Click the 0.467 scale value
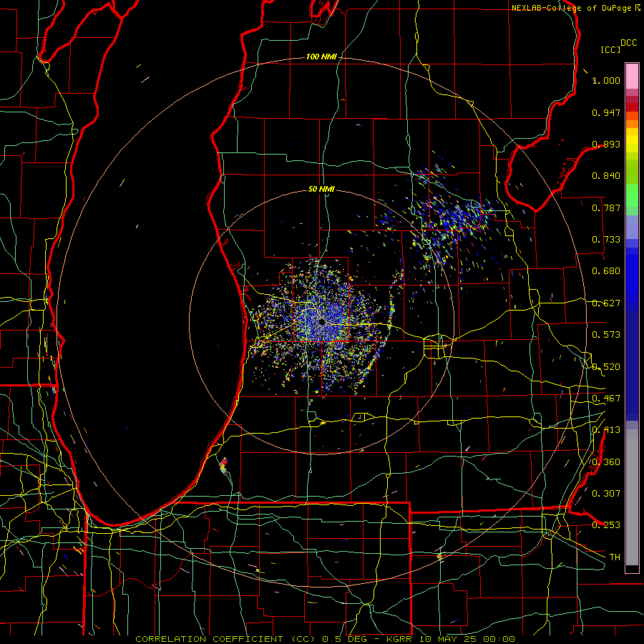Screen dimensions: 644x644 (606, 399)
